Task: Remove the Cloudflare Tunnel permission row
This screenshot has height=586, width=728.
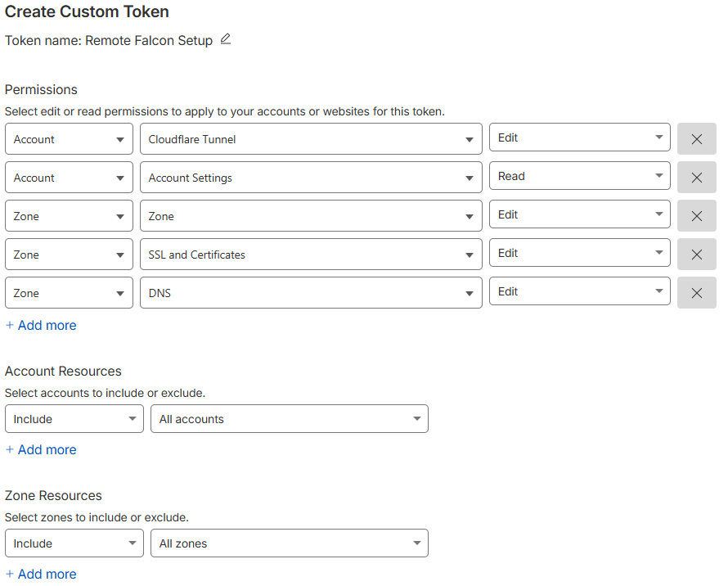Action: tap(696, 139)
